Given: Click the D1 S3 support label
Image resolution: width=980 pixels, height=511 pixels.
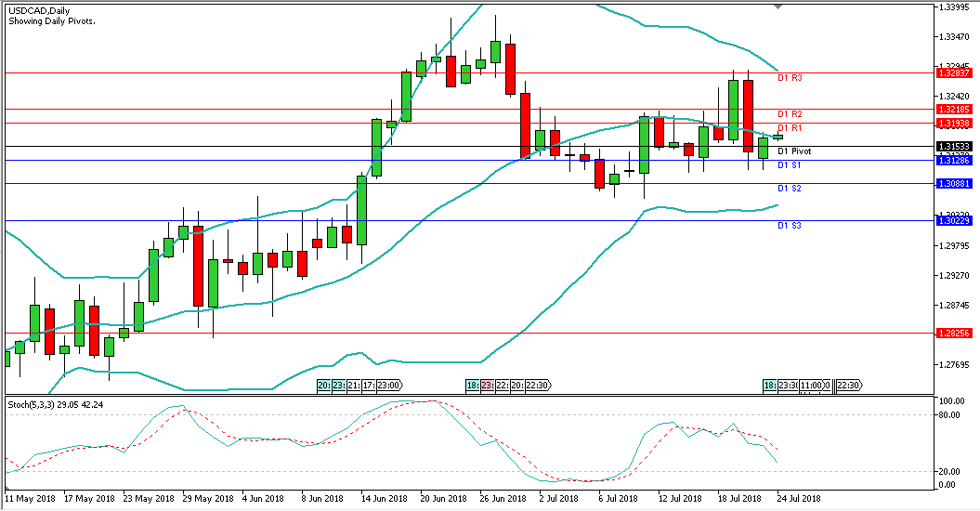Looking at the screenshot, I should tap(790, 226).
